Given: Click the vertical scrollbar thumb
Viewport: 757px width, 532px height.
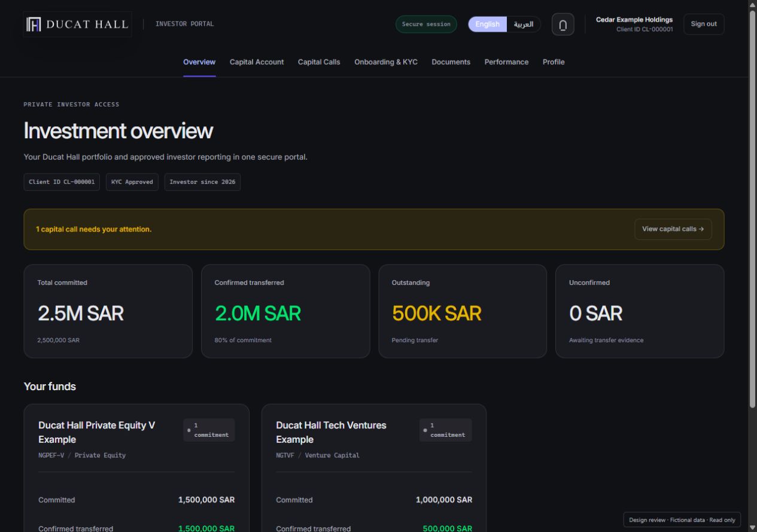Looking at the screenshot, I should (x=752, y=209).
